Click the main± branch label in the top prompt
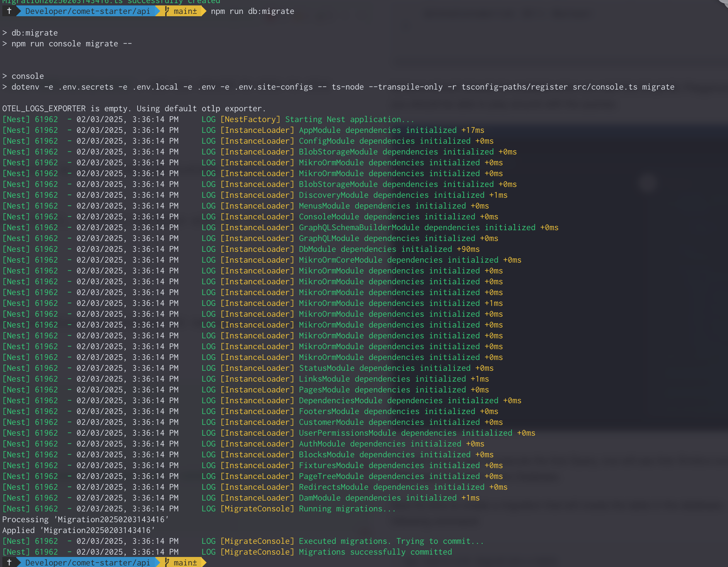 [x=185, y=11]
